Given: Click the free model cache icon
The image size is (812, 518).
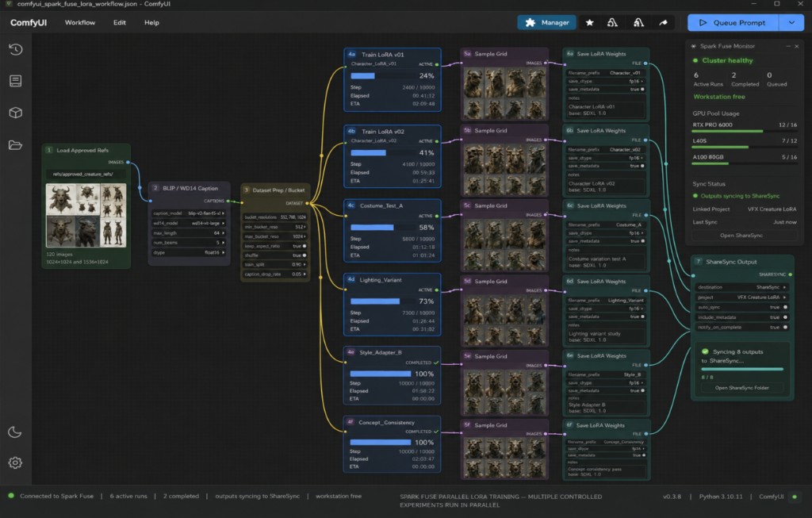Looking at the screenshot, I should pos(638,23).
